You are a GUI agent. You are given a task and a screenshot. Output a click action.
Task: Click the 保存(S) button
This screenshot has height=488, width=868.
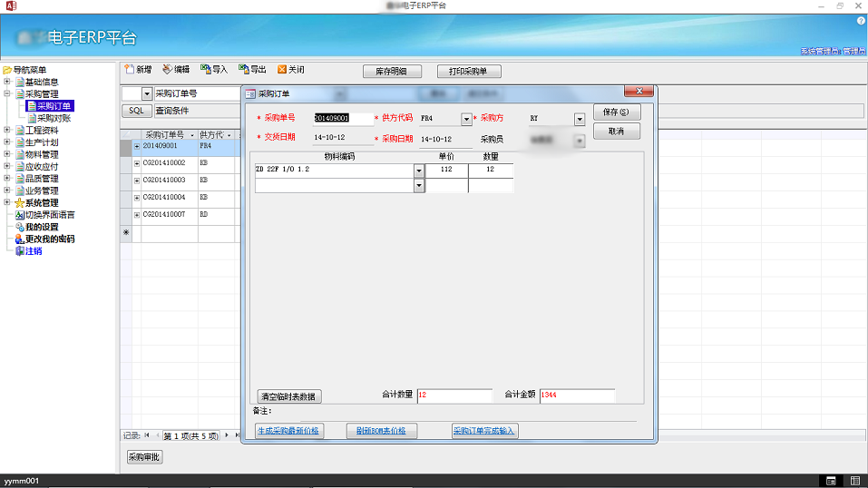617,112
